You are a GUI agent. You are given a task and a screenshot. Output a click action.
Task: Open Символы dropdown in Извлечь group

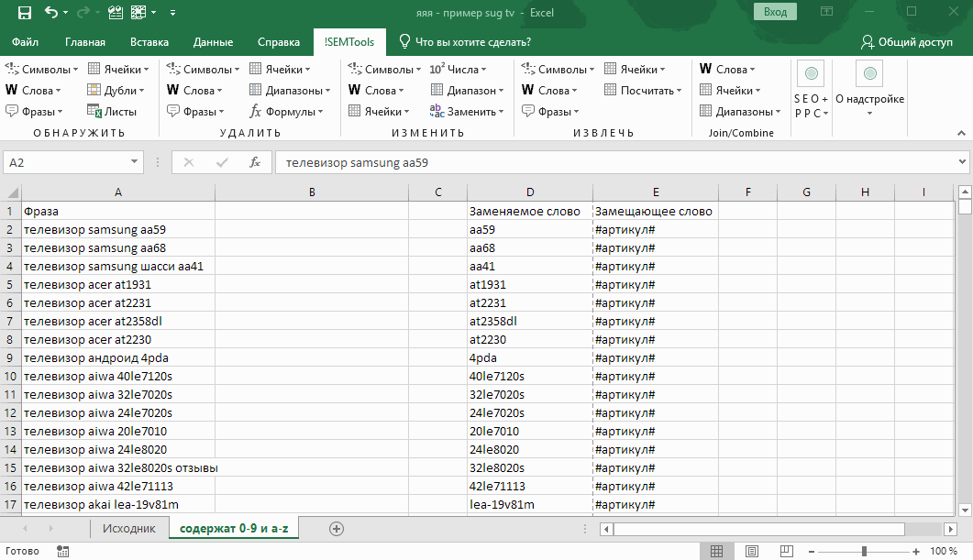click(558, 70)
